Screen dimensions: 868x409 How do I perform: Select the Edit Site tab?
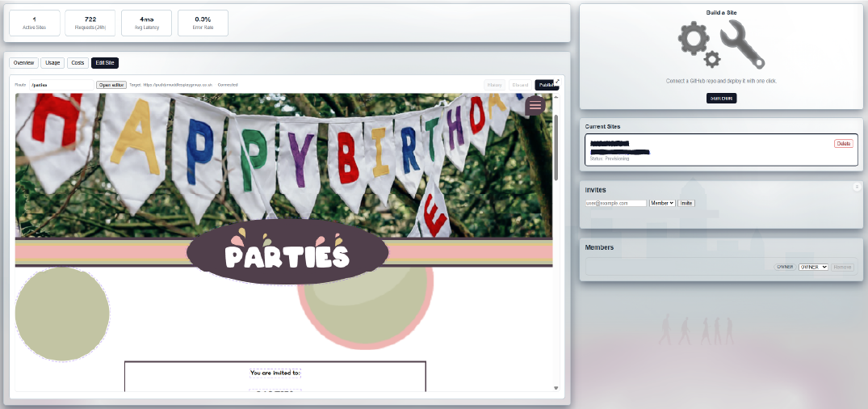tap(105, 63)
